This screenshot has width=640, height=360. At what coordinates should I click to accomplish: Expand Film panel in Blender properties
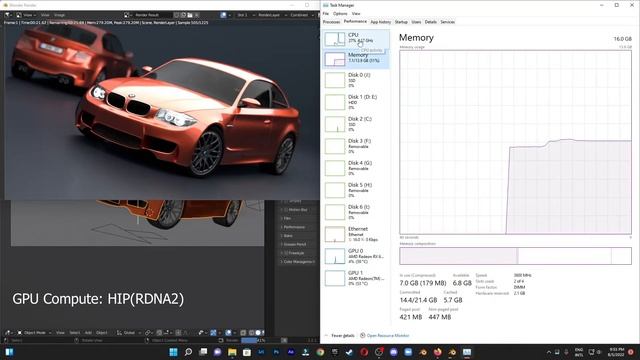pyautogui.click(x=298, y=218)
